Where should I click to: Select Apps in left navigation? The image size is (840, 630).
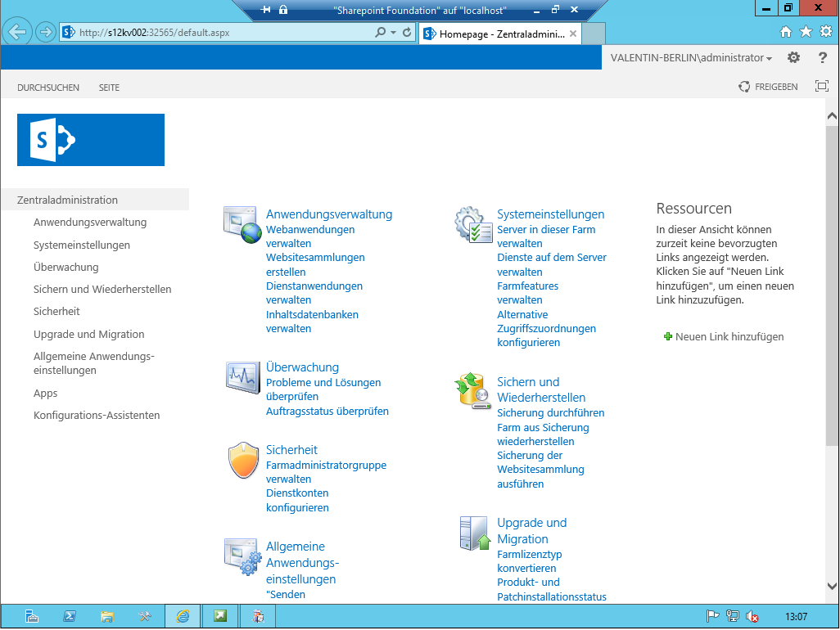click(45, 393)
